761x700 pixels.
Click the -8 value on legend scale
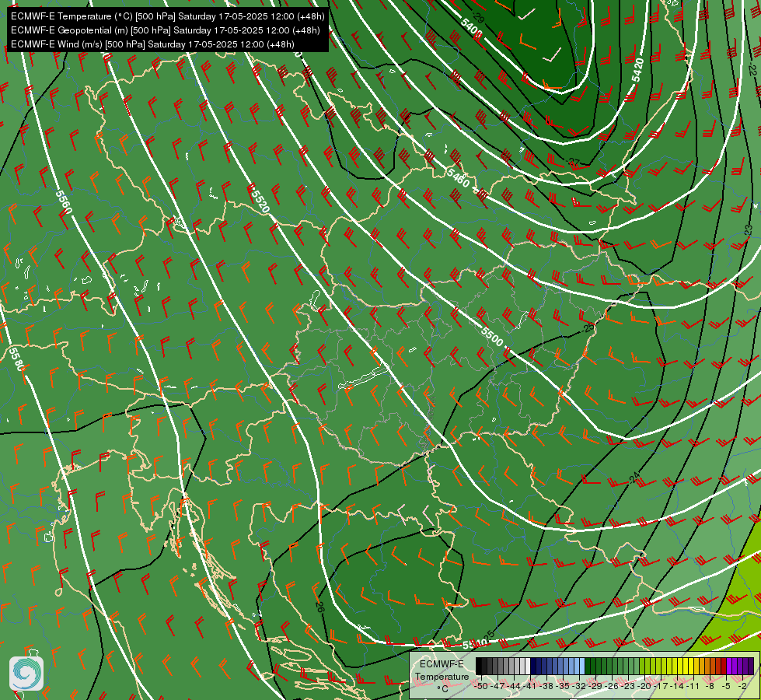(x=710, y=686)
